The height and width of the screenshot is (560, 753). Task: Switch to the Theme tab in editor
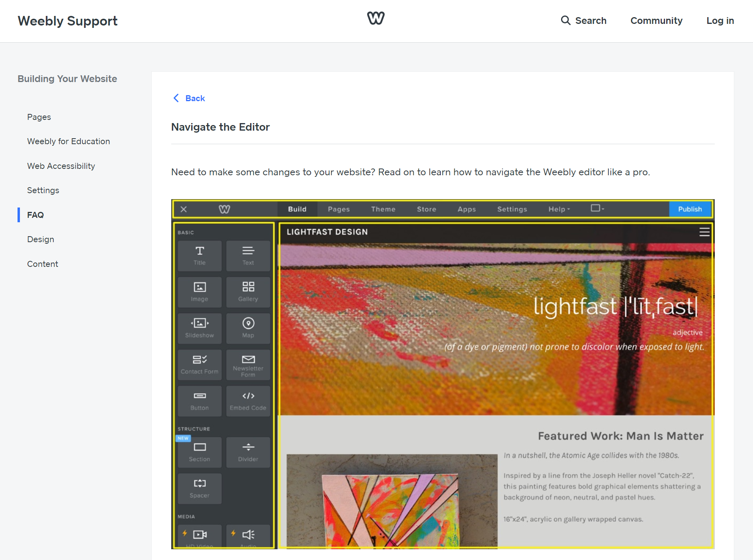pos(383,209)
